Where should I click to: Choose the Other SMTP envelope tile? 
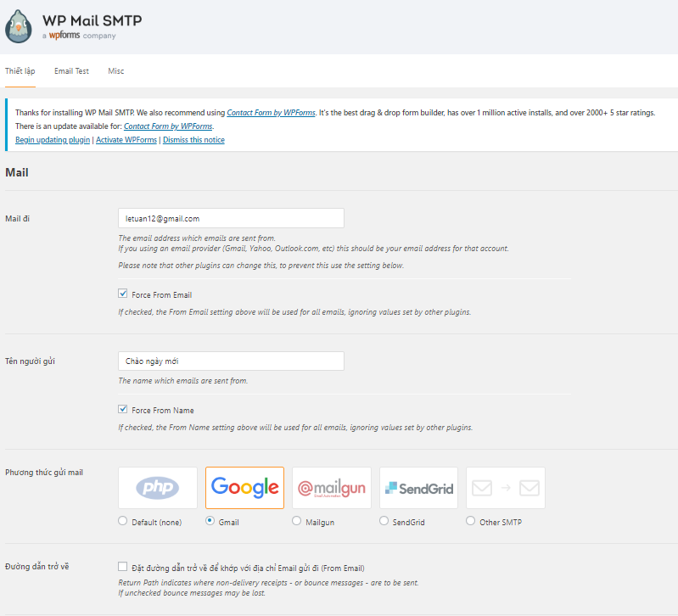click(x=506, y=488)
